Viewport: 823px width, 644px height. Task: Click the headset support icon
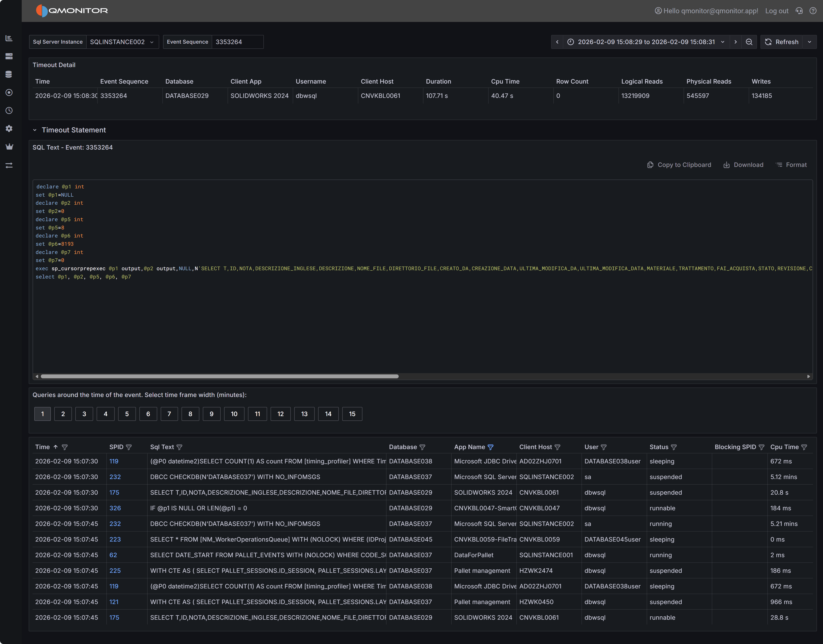(x=799, y=11)
